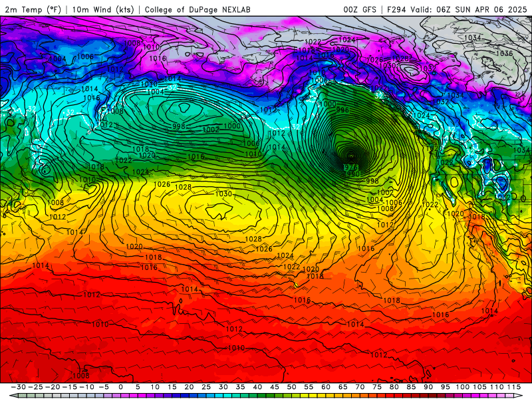Select the "25" colorbar scale label
This screenshot has height=399, width=532.
[x=206, y=387]
